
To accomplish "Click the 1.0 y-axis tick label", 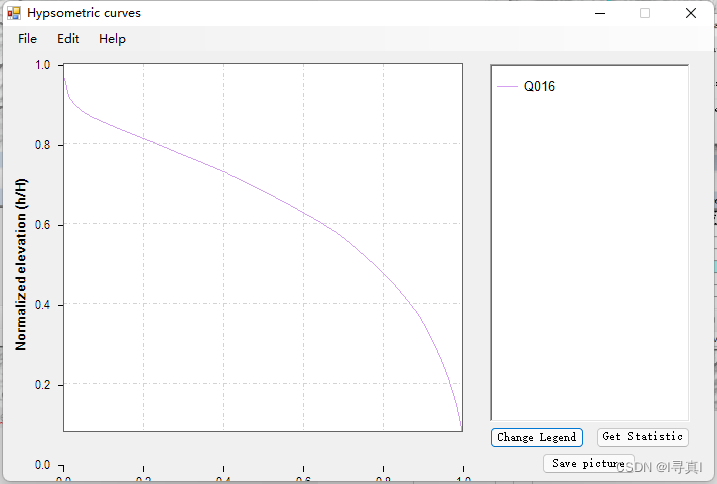I will tap(43, 65).
